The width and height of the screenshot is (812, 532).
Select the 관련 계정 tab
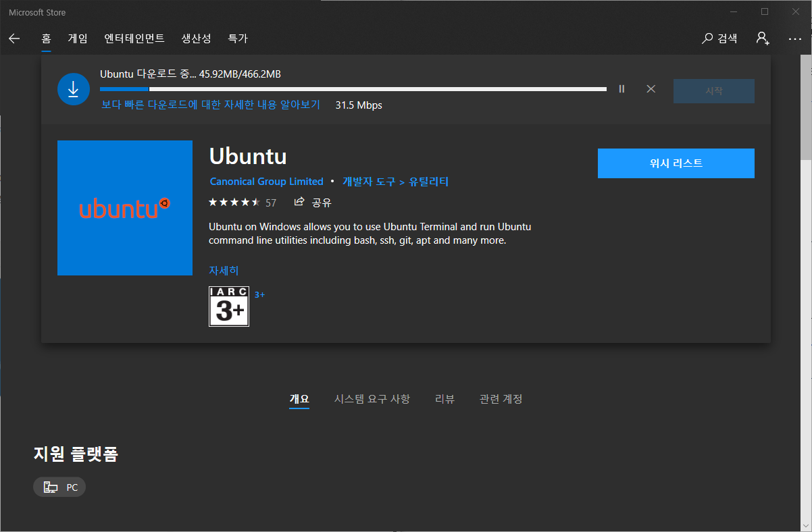[501, 399]
